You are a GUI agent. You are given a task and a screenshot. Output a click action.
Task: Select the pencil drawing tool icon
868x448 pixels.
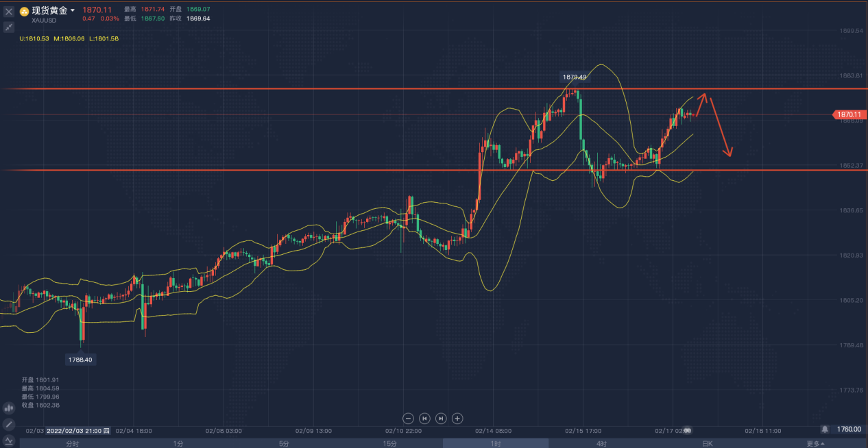(9, 424)
